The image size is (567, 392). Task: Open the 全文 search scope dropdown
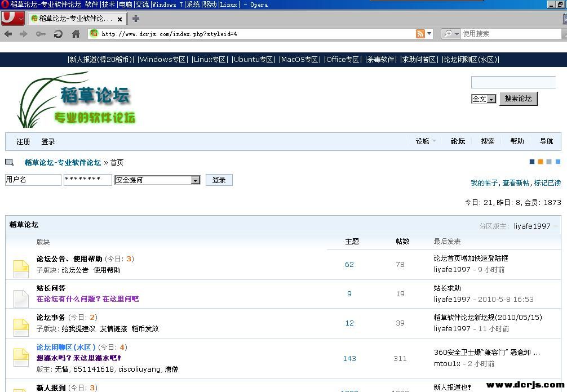click(491, 100)
